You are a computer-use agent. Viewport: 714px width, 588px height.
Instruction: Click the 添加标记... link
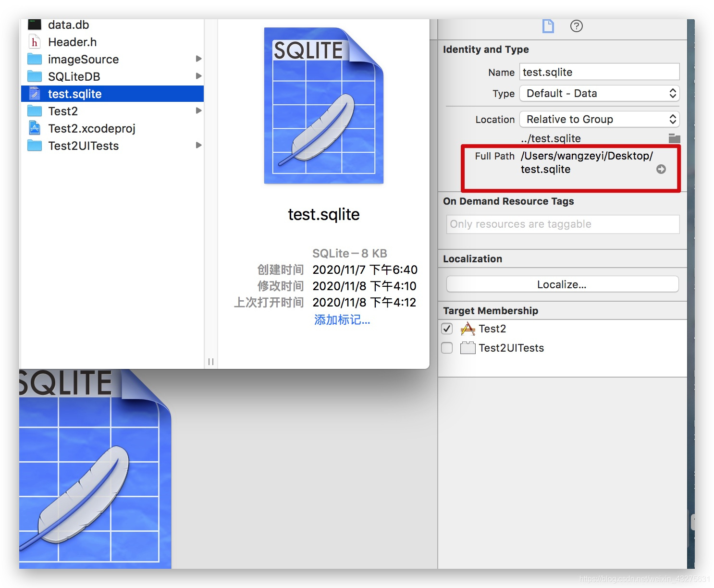342,320
